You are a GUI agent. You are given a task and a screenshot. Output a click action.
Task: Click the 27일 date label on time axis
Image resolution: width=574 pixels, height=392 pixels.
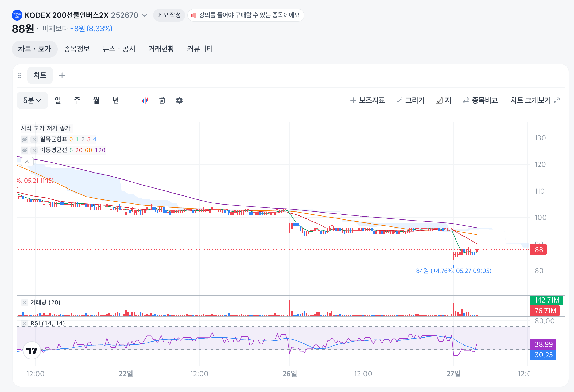(x=453, y=374)
